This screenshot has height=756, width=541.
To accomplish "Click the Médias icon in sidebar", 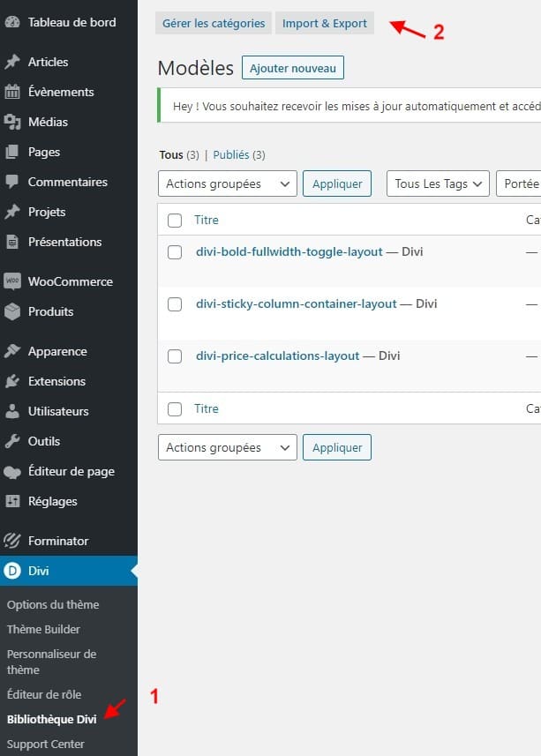I will tap(12, 122).
